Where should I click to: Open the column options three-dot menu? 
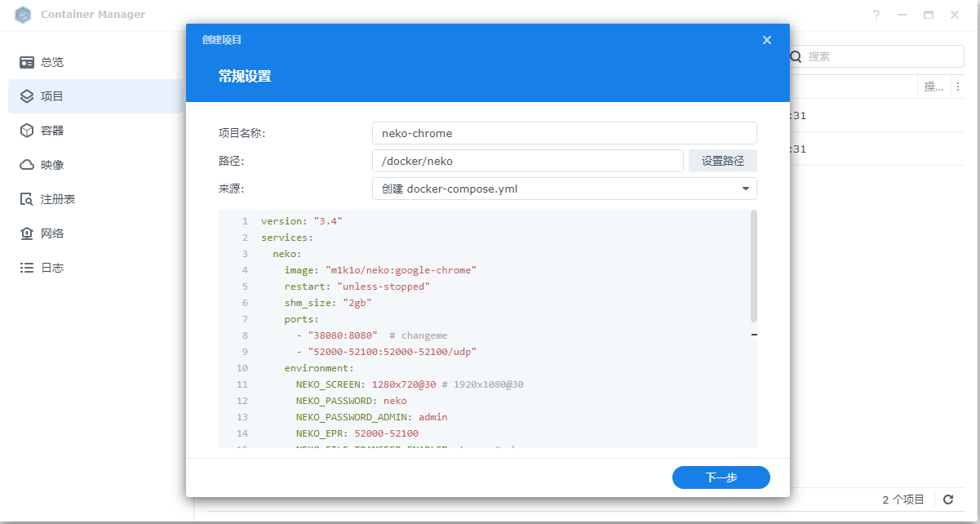[x=957, y=87]
